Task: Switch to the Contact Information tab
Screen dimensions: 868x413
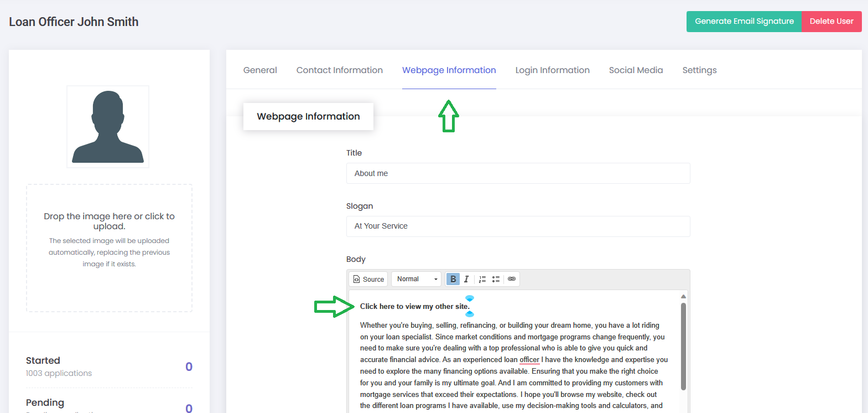Action: [339, 70]
